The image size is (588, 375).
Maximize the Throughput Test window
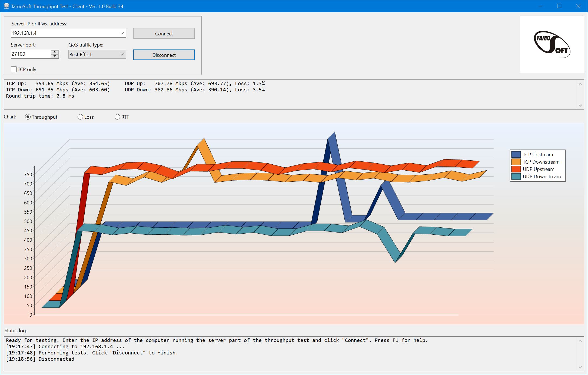point(559,6)
